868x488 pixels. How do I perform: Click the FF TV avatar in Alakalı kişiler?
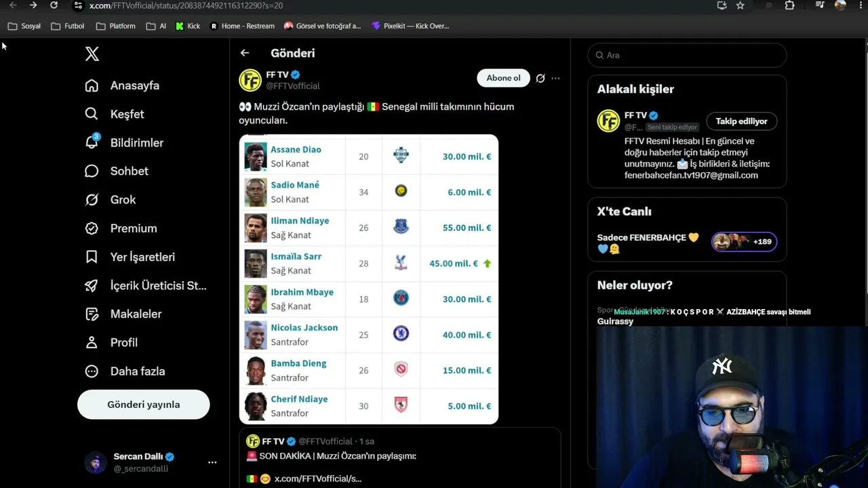click(x=608, y=121)
